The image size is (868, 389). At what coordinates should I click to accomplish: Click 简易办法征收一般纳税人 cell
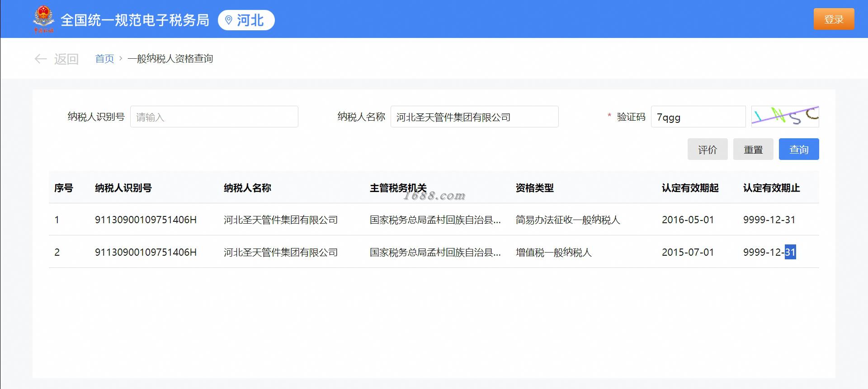click(568, 220)
